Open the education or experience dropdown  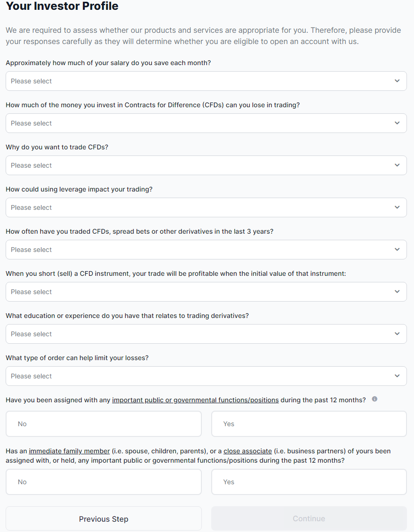(x=206, y=334)
